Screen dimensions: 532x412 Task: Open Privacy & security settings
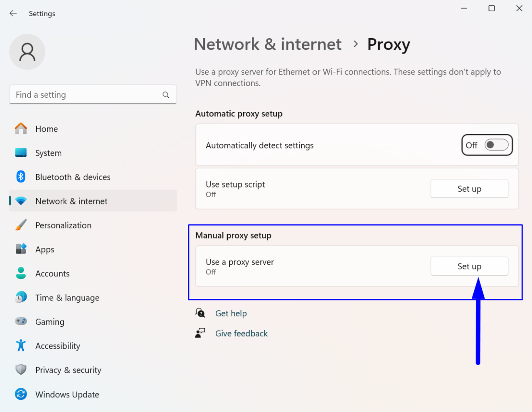click(x=68, y=370)
